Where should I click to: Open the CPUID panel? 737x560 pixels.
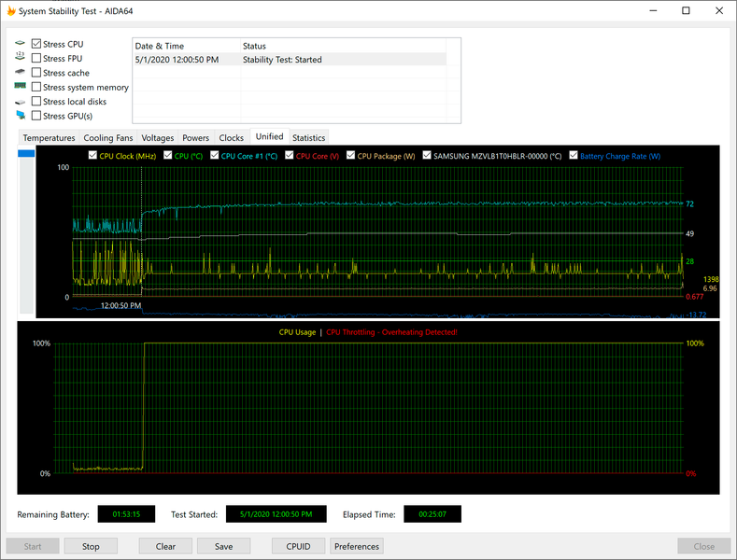[x=298, y=546]
